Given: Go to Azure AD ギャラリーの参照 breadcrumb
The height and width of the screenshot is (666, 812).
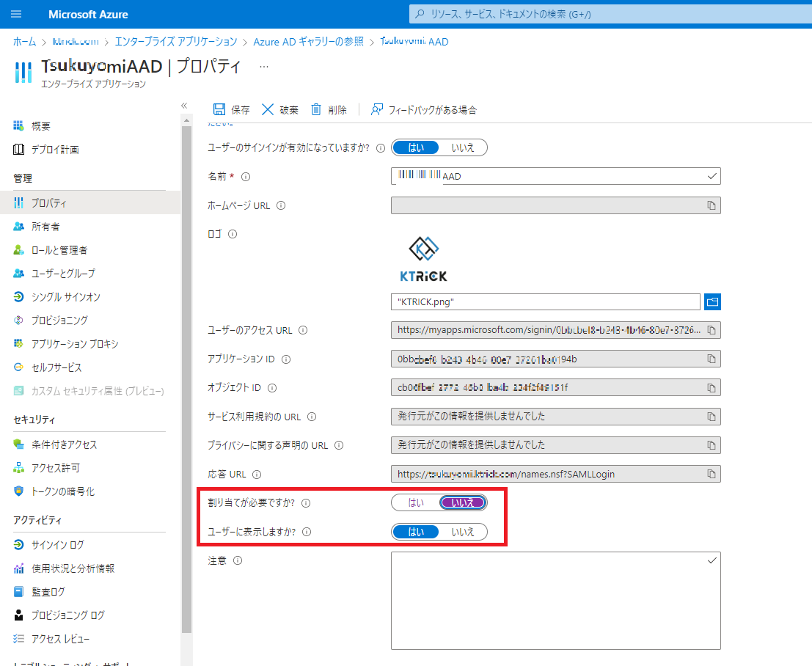Looking at the screenshot, I should point(309,41).
